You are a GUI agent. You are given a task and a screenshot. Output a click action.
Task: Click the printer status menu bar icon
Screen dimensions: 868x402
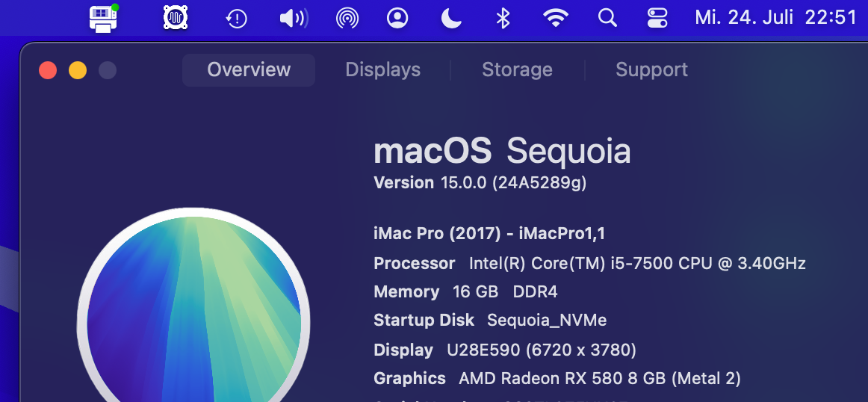pyautogui.click(x=104, y=17)
